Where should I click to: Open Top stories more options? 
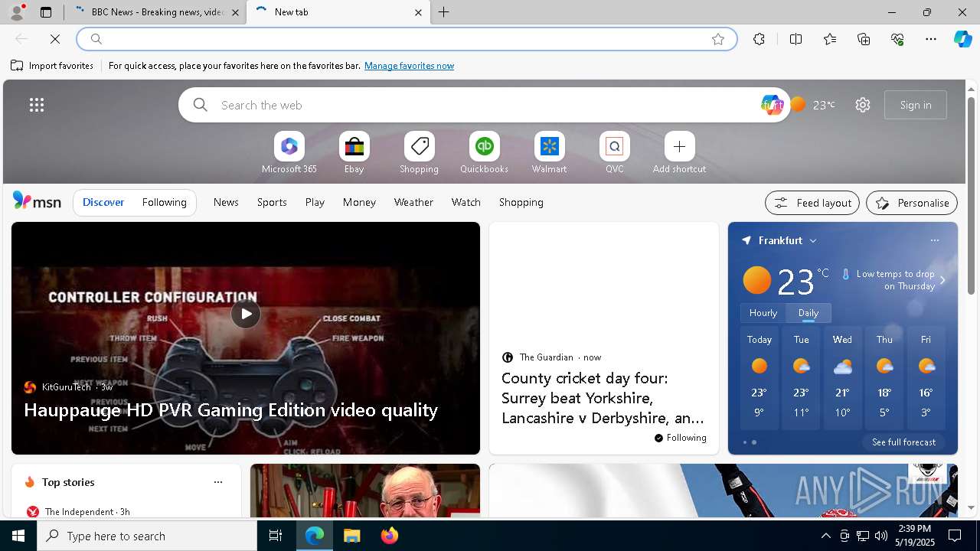pos(218,482)
